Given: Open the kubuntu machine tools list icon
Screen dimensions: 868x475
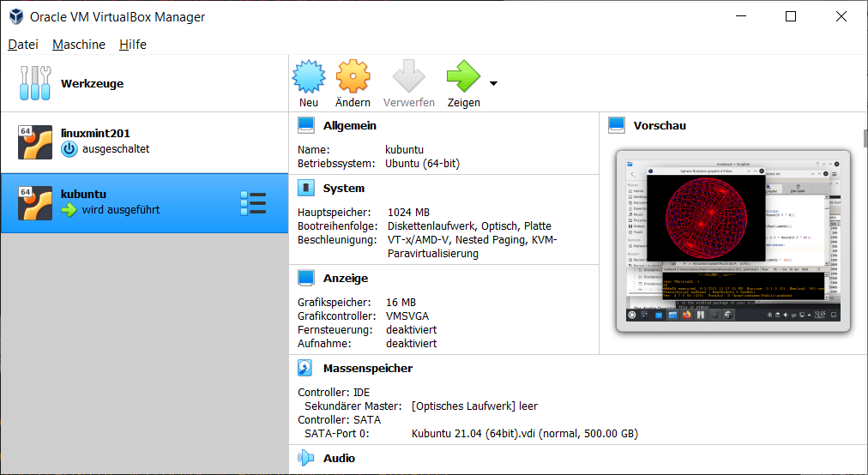Looking at the screenshot, I should [253, 203].
